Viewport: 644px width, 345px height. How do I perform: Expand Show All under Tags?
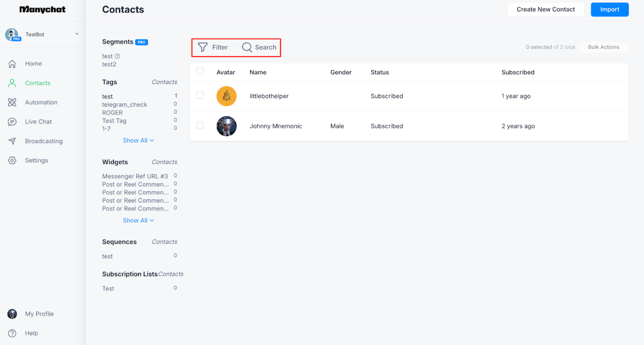tap(138, 140)
